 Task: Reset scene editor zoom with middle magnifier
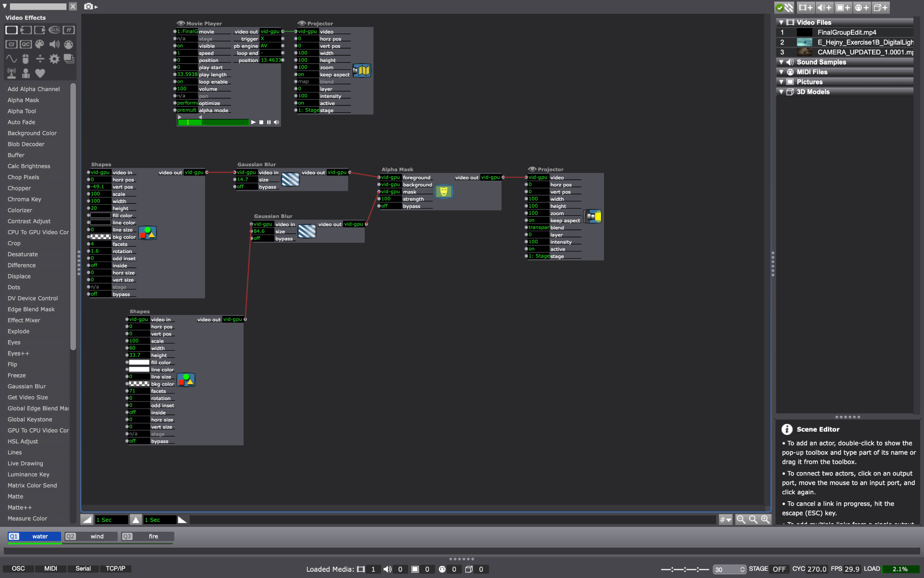[753, 519]
